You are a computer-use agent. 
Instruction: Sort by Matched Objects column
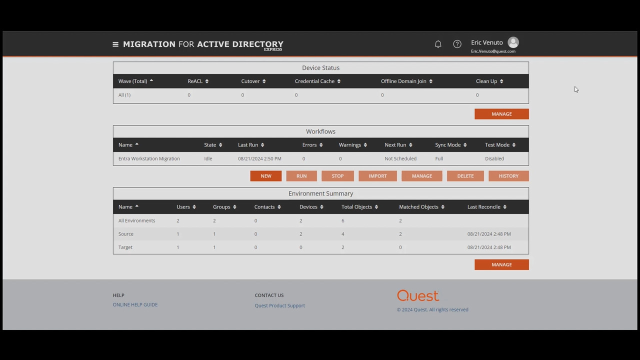422,207
